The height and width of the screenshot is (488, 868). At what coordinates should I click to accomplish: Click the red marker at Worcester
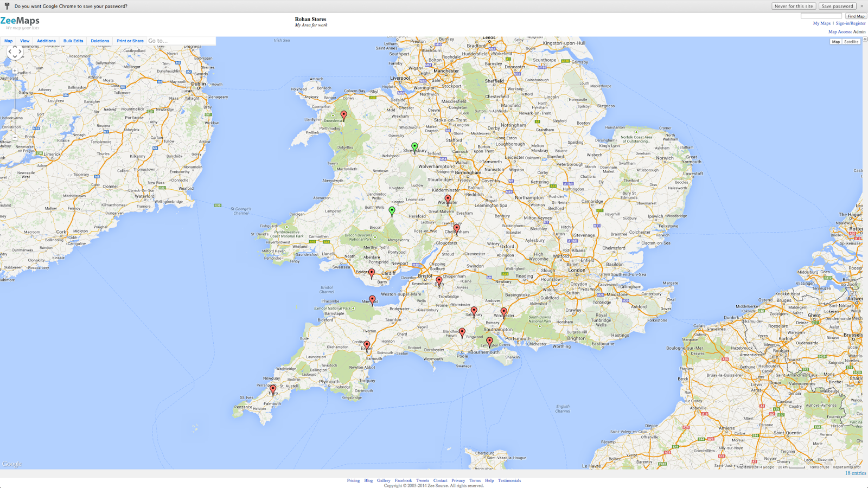coord(448,199)
